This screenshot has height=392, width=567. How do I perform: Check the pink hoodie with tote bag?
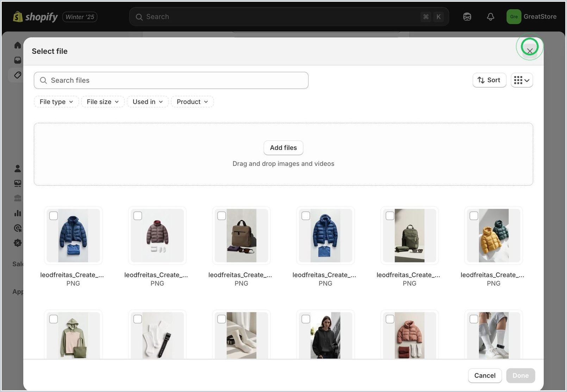(54, 319)
